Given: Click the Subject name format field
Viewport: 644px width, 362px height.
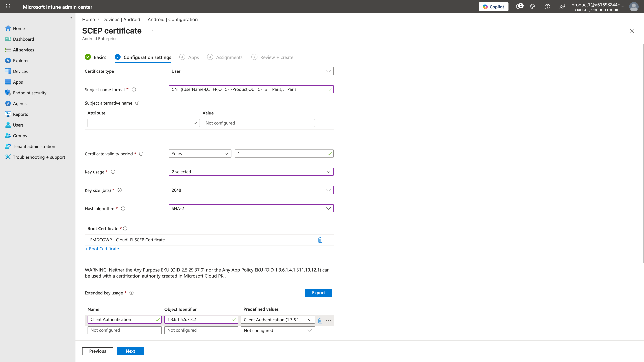Looking at the screenshot, I should [251, 89].
